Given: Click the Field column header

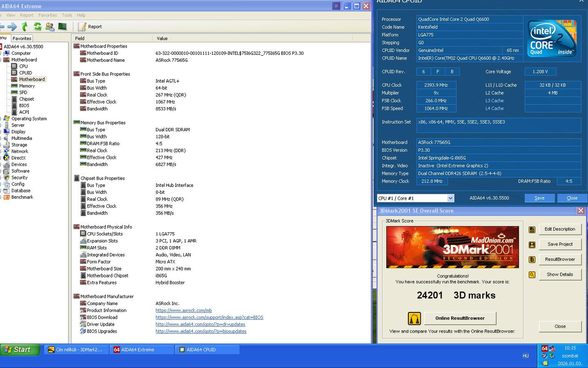Looking at the screenshot, I should tap(112, 38).
